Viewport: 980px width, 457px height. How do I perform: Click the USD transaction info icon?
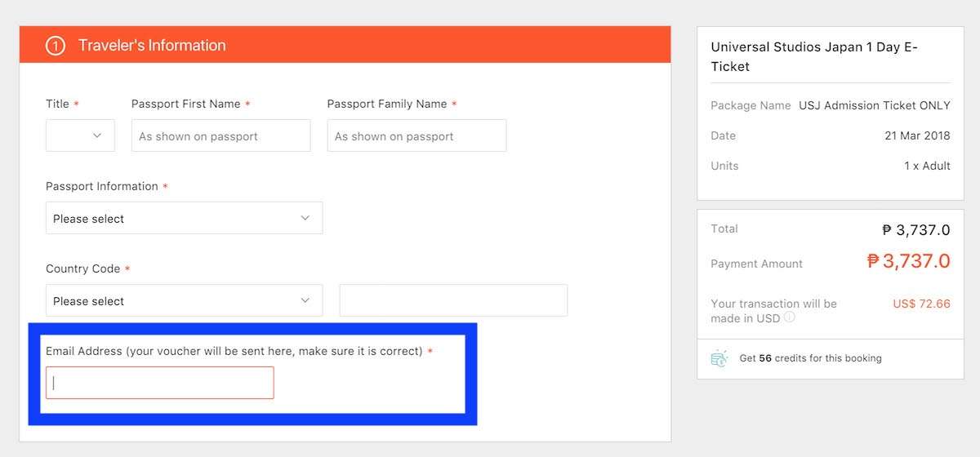click(x=790, y=318)
